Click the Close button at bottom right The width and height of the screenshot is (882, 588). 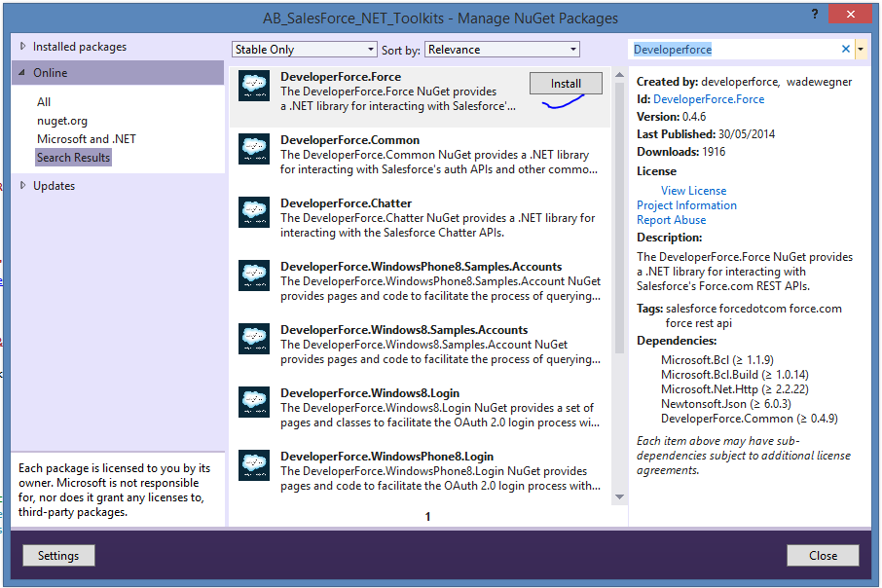[x=823, y=555]
